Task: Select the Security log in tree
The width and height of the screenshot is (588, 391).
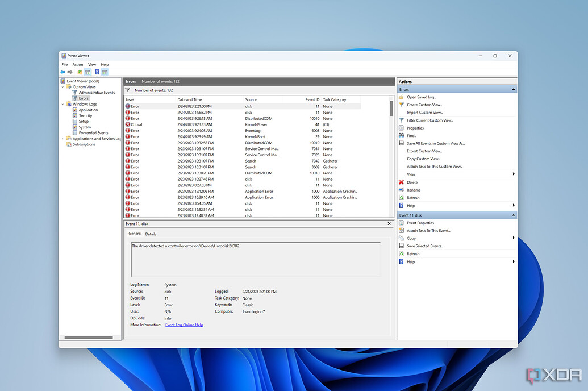Action: pos(85,116)
